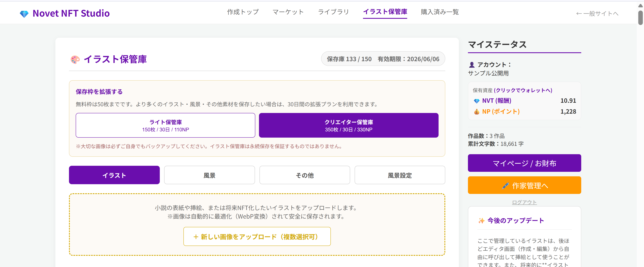644x267 pixels.
Task: Click the ログアウト link
Action: click(524, 202)
